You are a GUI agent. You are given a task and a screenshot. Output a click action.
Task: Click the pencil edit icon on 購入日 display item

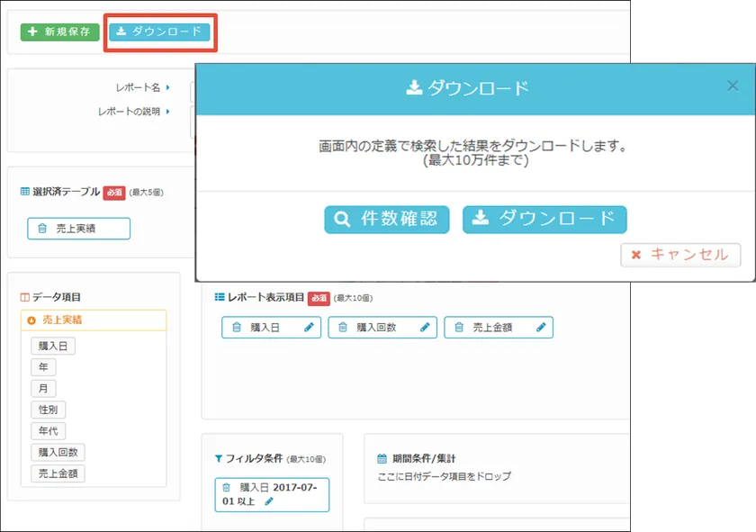coord(309,328)
